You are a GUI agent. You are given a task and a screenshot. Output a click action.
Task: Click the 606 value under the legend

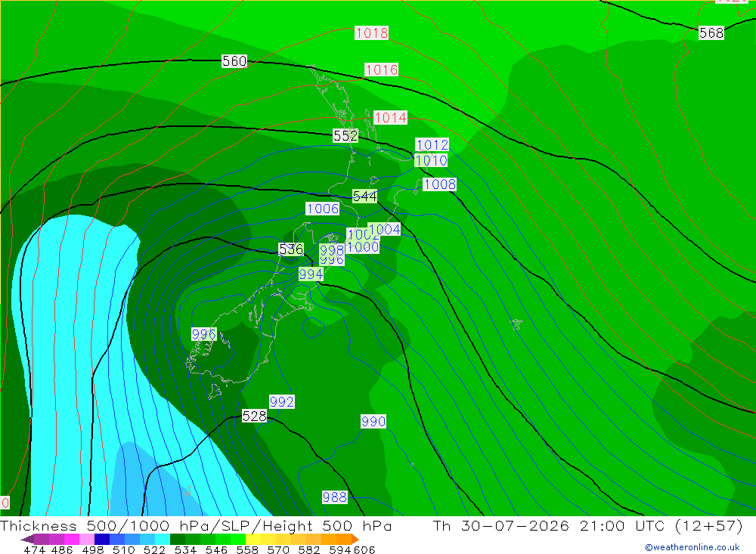coord(364,549)
